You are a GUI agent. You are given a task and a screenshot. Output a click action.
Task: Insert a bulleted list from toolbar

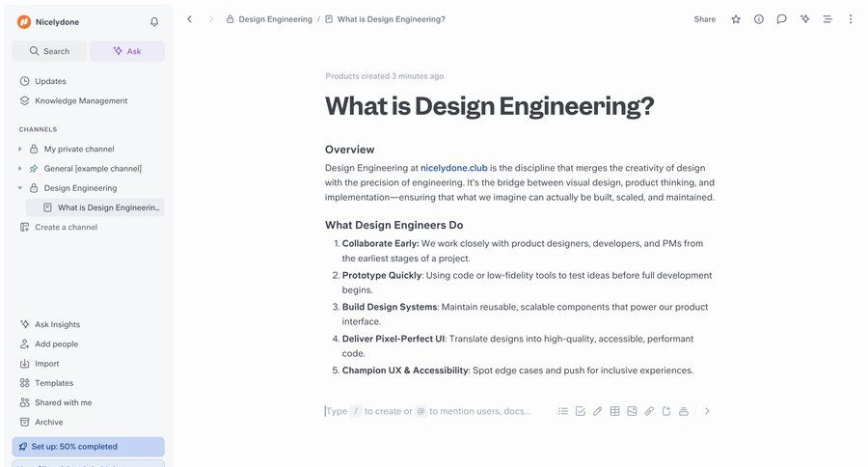pyautogui.click(x=563, y=411)
